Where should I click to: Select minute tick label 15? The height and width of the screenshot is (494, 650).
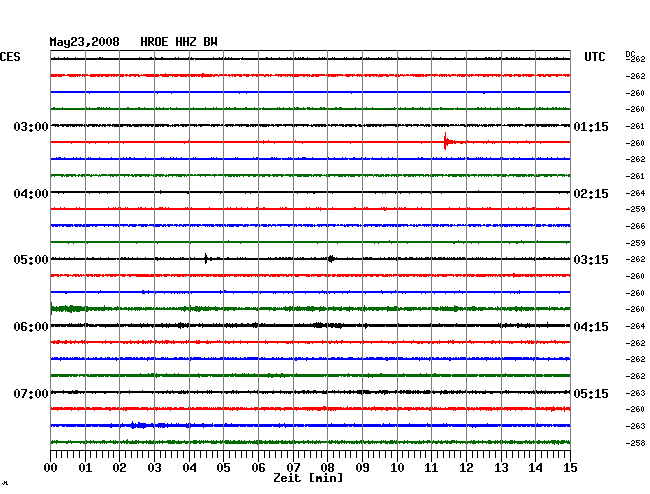(x=570, y=468)
